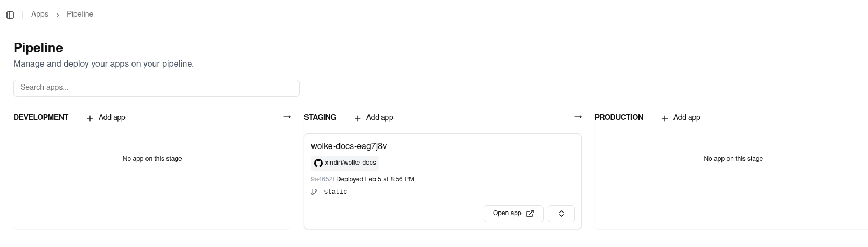Select Pipeline in the breadcrumb trail

(x=80, y=15)
